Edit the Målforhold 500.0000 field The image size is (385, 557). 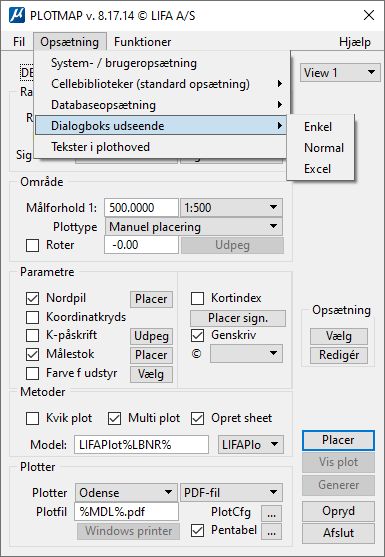click(141, 207)
